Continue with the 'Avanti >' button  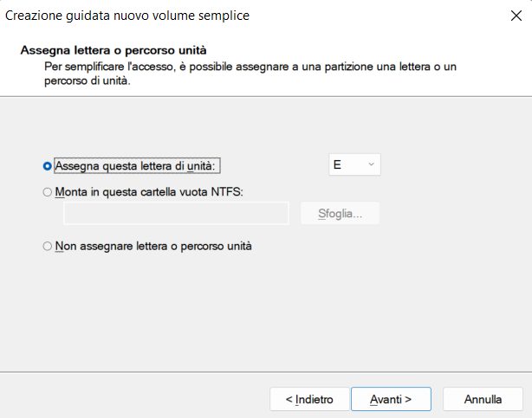tap(391, 399)
